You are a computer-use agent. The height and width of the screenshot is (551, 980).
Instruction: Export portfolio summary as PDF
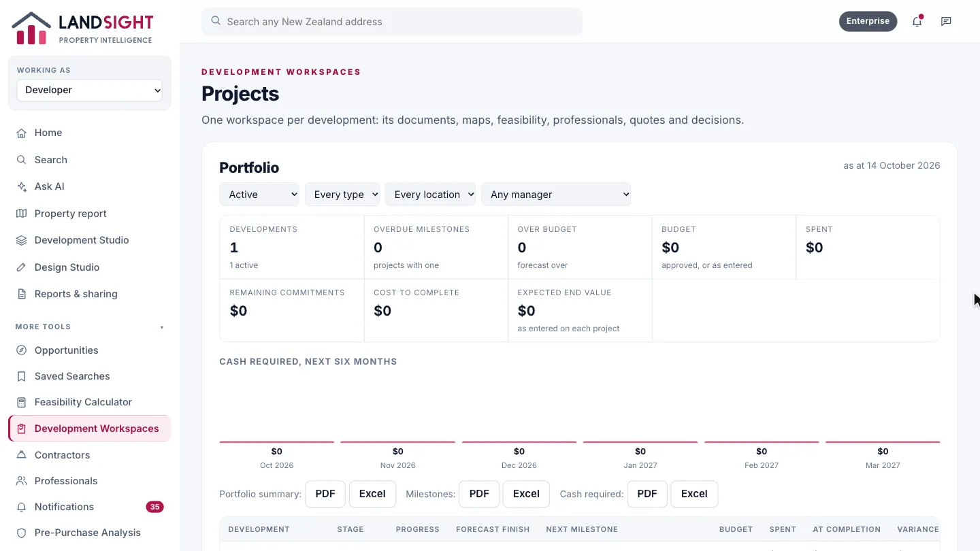point(325,494)
